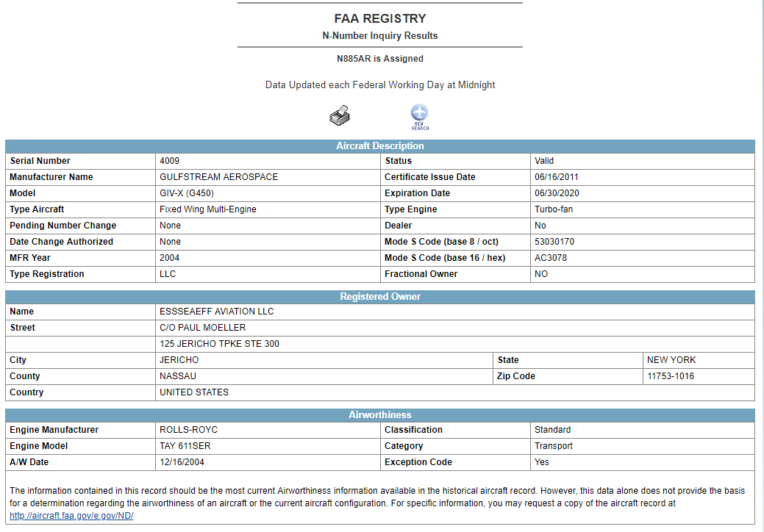Click Data Updated each Federal Working Day notice

pyautogui.click(x=380, y=85)
